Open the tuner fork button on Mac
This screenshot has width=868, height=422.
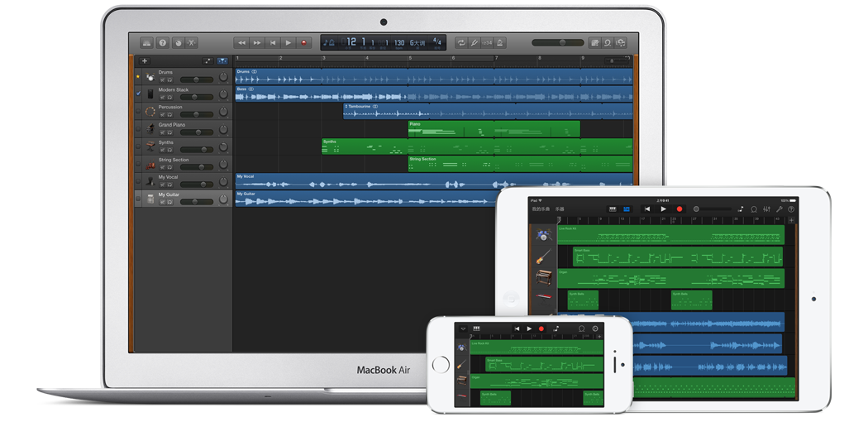pyautogui.click(x=475, y=43)
